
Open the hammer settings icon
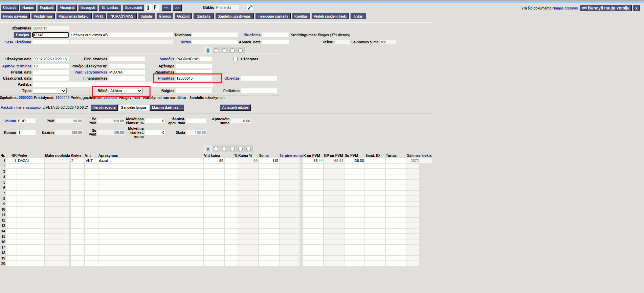tap(250, 7)
